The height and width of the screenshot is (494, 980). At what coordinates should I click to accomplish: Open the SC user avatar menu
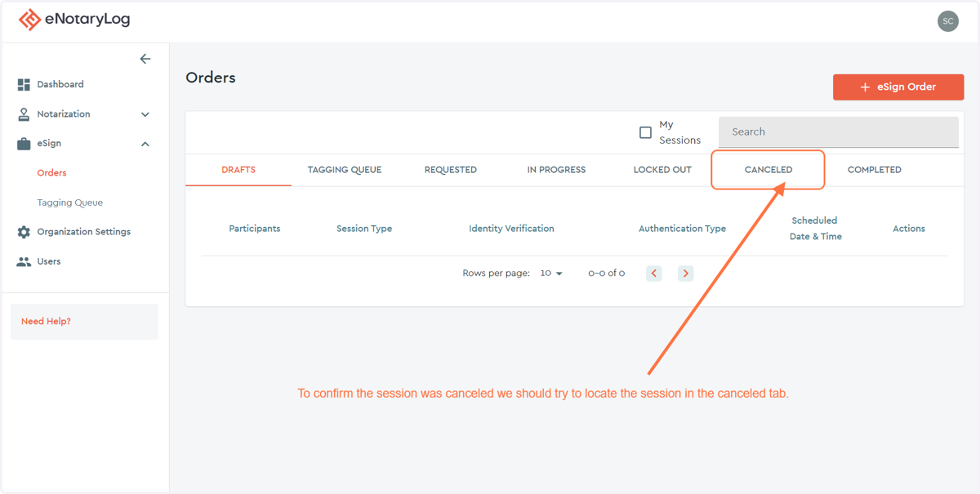947,21
